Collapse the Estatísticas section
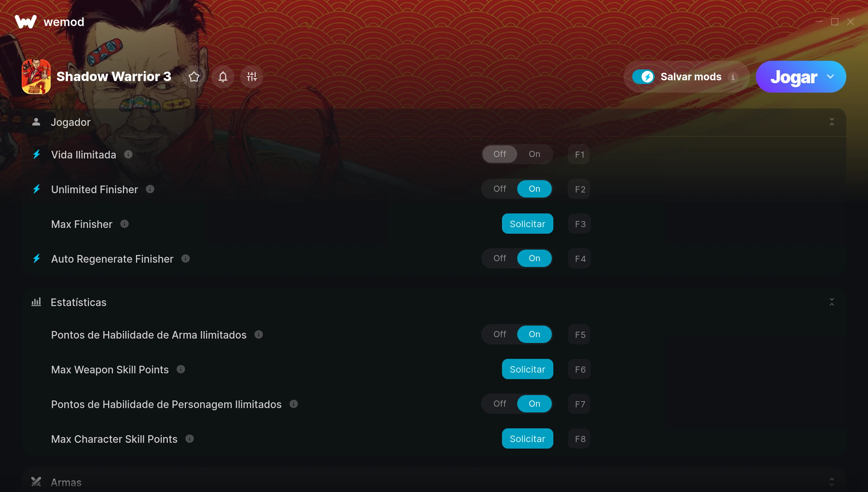Image resolution: width=868 pixels, height=492 pixels. 832,302
